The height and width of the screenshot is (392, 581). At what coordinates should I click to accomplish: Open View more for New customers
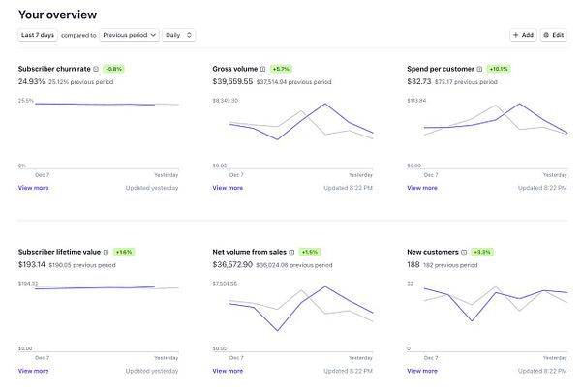click(422, 371)
